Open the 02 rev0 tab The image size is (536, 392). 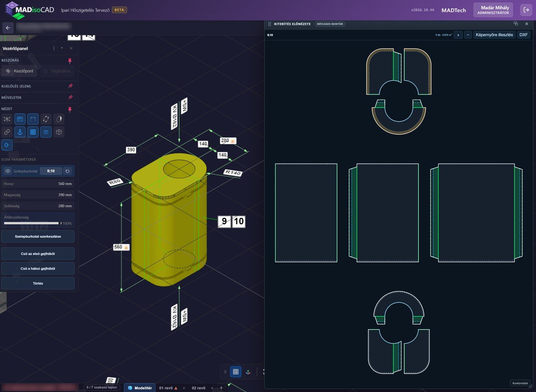pos(198,388)
